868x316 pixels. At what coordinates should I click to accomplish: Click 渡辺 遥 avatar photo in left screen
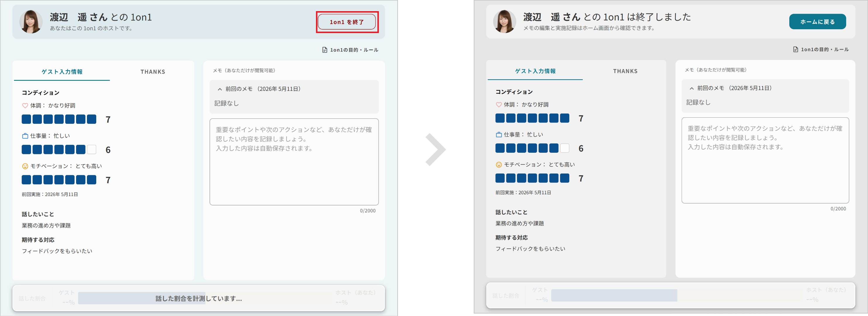(x=31, y=22)
